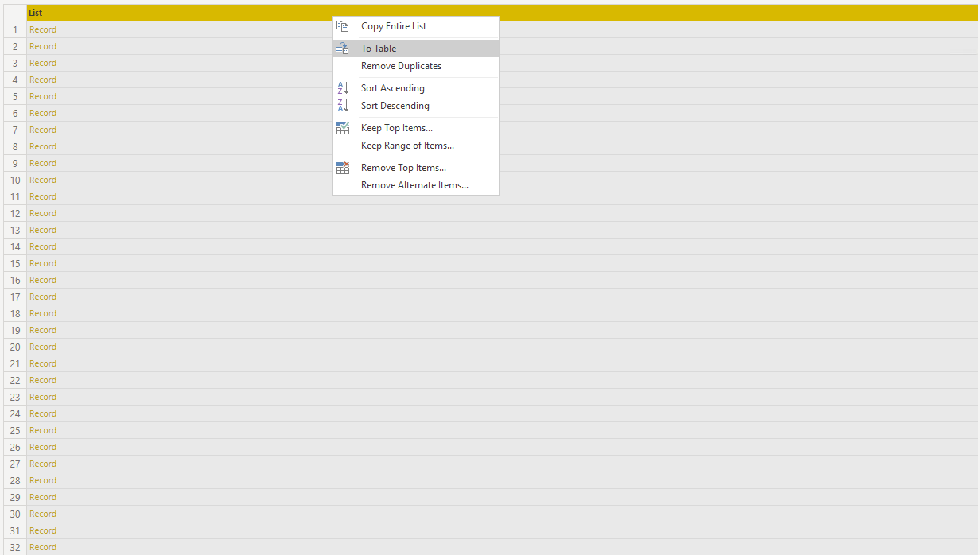This screenshot has height=555, width=980.
Task: Open the Record in row 20
Action: click(42, 346)
